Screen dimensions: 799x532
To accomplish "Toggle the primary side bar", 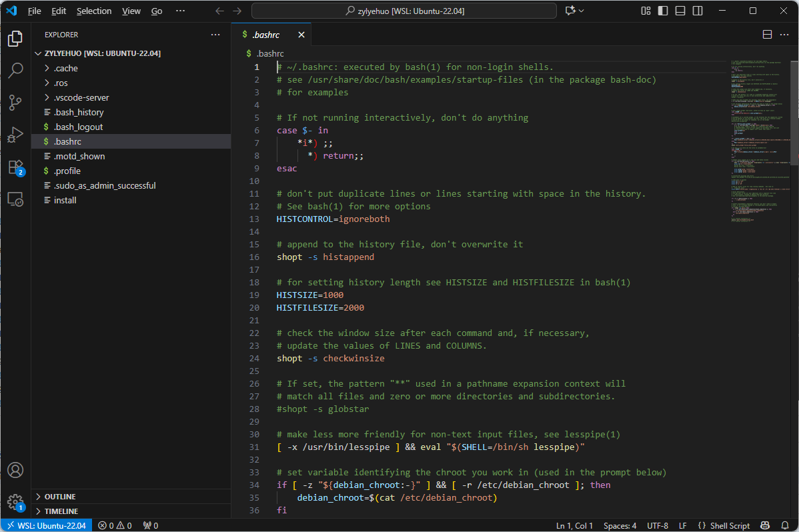I will (662, 11).
